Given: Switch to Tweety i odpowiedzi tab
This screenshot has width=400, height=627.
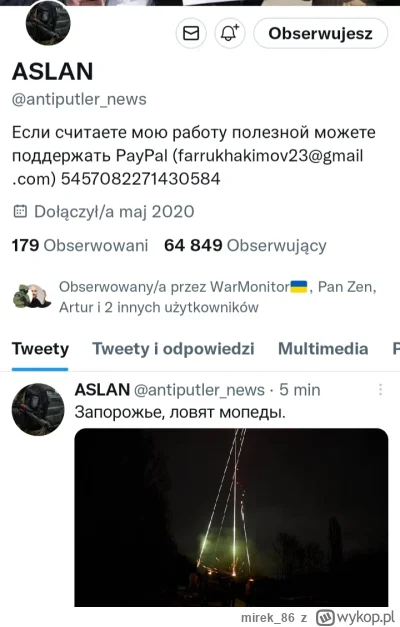Looking at the screenshot, I should click(173, 349).
